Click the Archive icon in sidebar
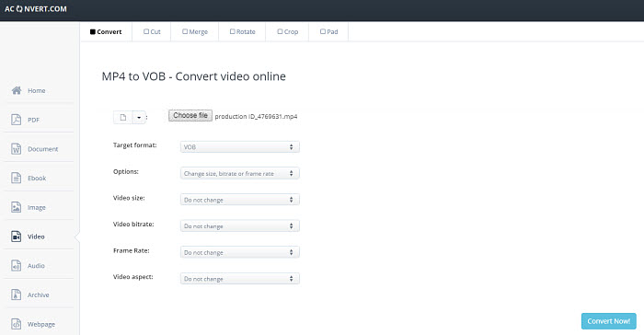This screenshot has height=335, width=644. click(16, 295)
